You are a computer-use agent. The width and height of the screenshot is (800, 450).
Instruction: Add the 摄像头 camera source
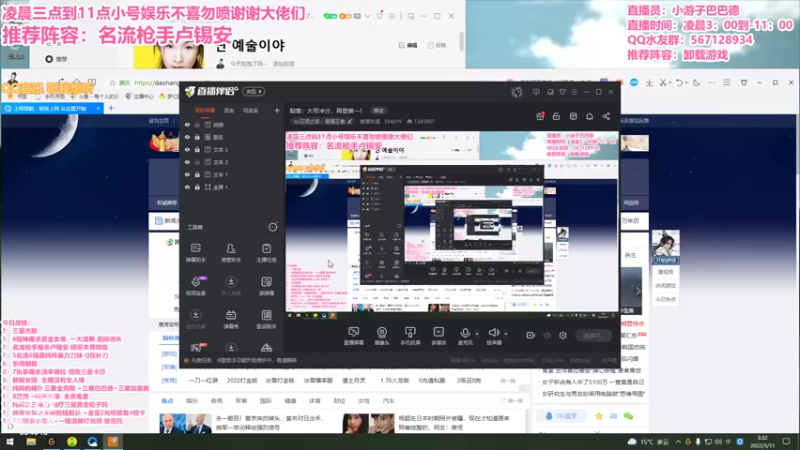pos(382,336)
